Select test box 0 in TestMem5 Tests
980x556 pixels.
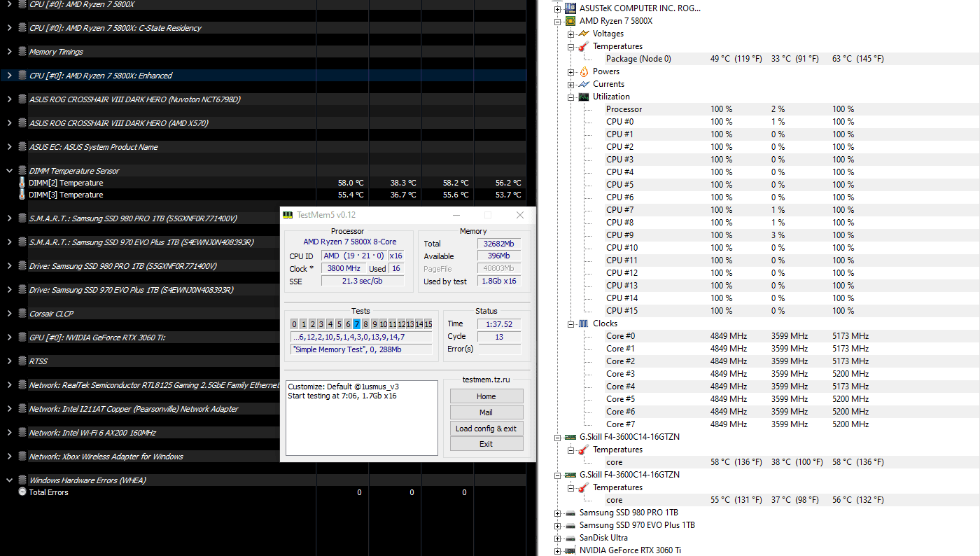point(295,324)
